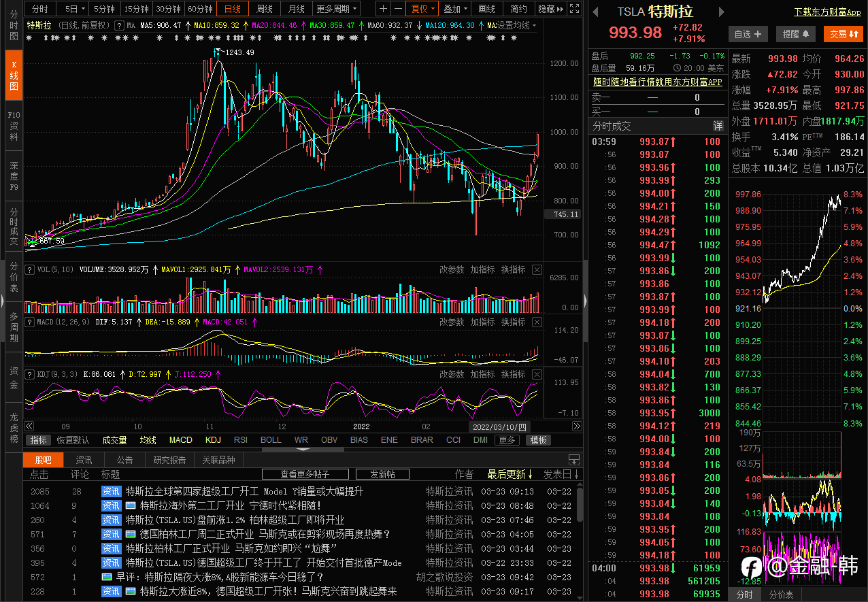Open the KDJ indicator help question icon
The image size is (868, 602).
coord(29,374)
